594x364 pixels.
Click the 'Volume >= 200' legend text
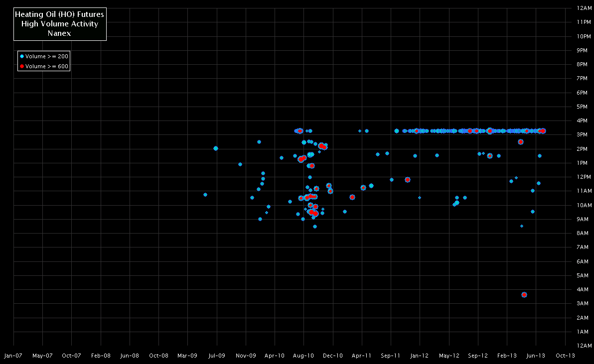47,56
